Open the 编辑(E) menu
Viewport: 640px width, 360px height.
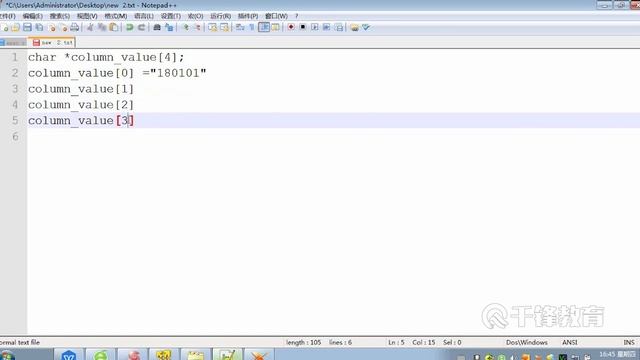point(33,16)
